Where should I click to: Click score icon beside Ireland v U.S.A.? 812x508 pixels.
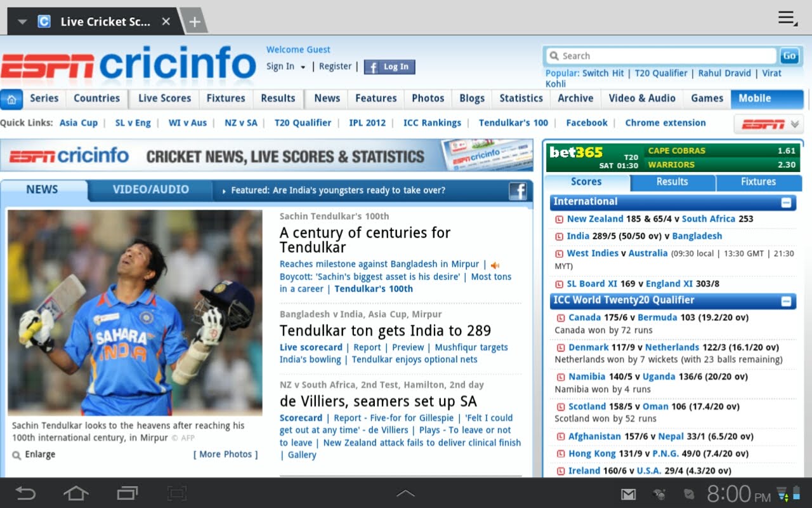[561, 471]
